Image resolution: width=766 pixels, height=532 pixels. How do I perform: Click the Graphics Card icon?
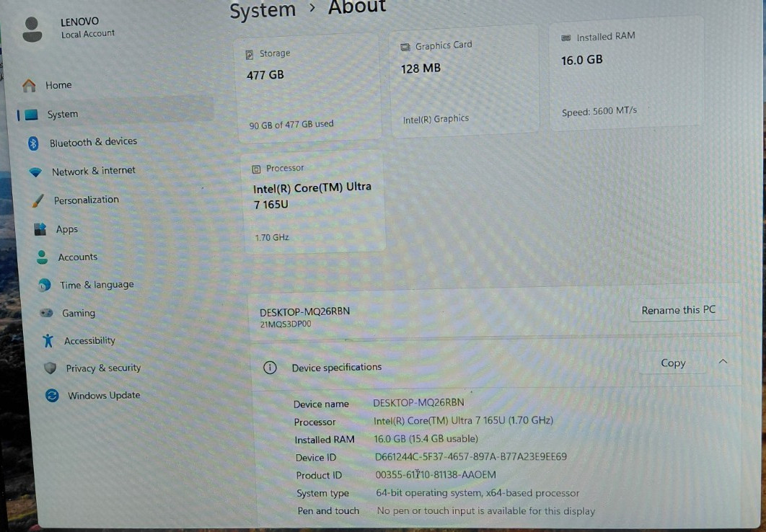coord(405,47)
